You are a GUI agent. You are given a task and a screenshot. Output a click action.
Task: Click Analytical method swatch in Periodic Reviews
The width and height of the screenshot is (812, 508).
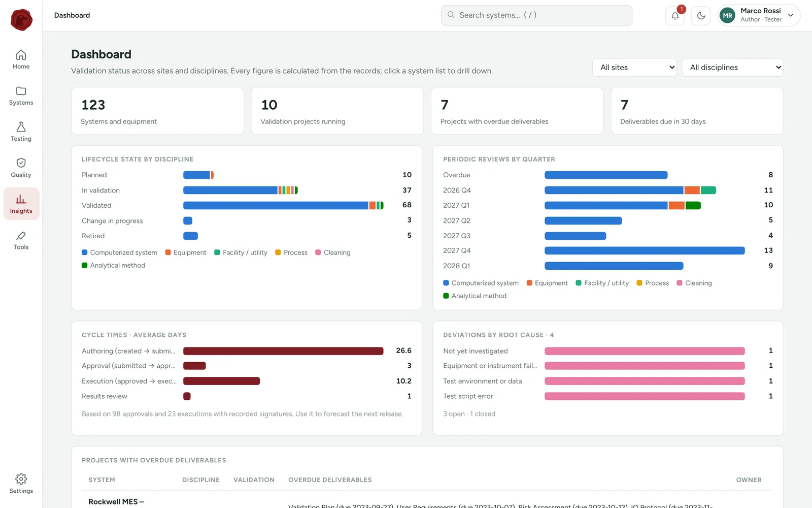click(x=446, y=296)
